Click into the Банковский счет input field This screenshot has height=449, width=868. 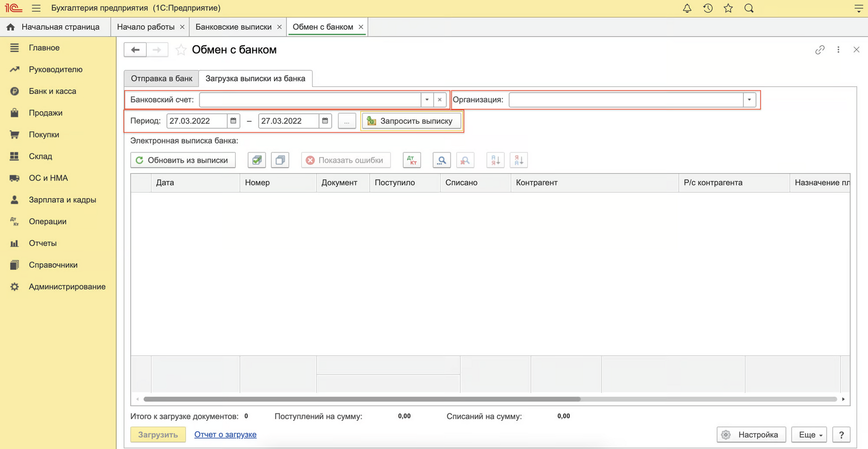click(310, 100)
